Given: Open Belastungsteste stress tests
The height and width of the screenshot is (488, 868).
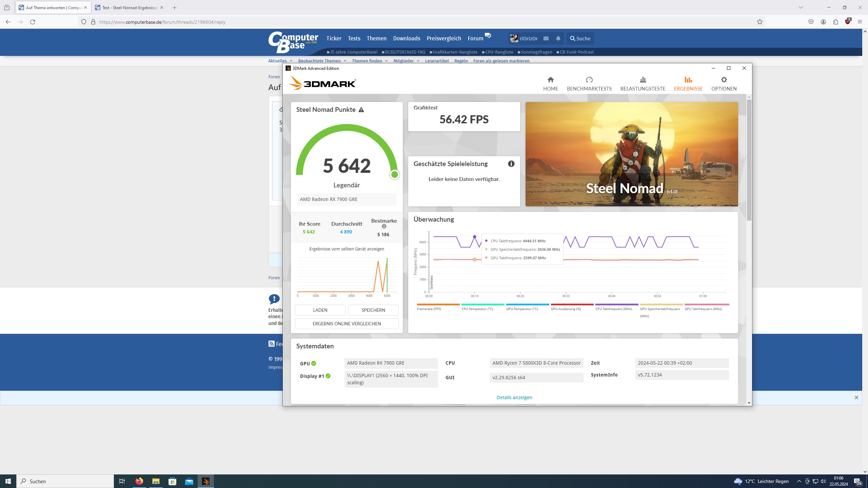Looking at the screenshot, I should coord(643,84).
